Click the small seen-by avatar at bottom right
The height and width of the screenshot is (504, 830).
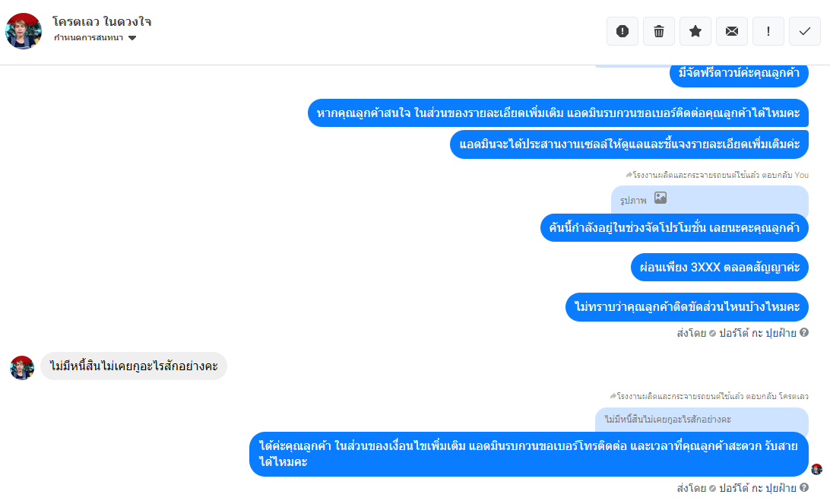click(817, 469)
